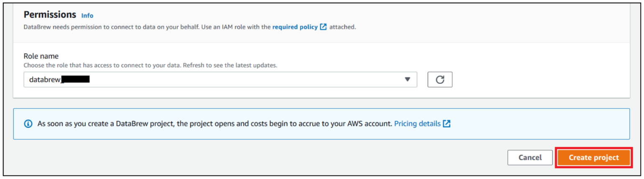Click the external link icon beside Pricing details

(446, 124)
